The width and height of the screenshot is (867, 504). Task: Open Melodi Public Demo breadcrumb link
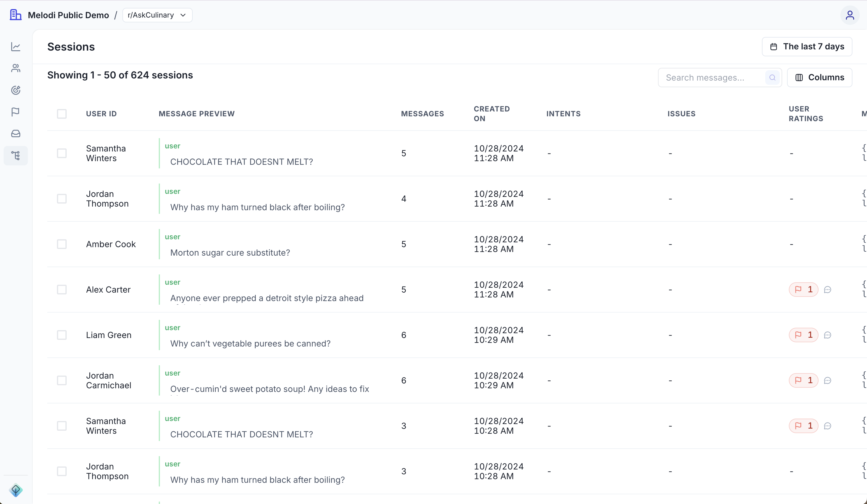pyautogui.click(x=68, y=15)
